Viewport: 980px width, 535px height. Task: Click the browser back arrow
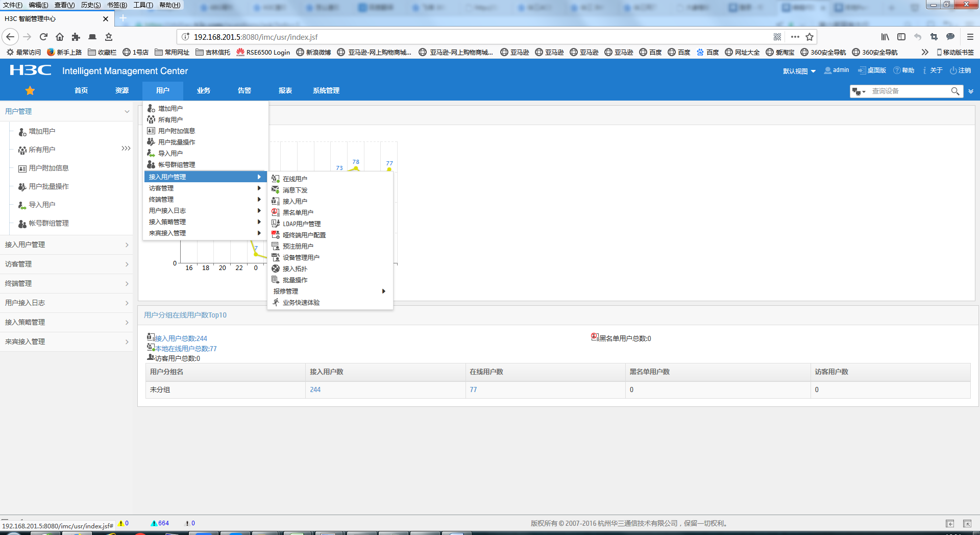(10, 37)
